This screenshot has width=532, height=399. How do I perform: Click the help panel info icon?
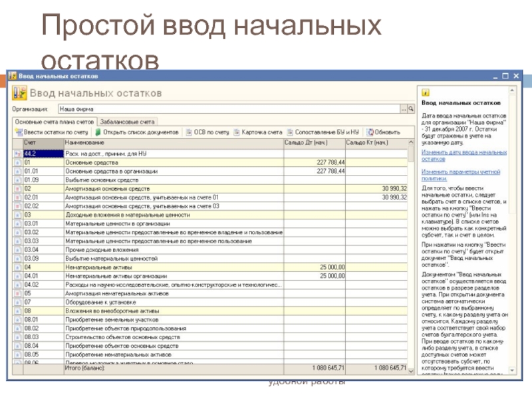tap(426, 92)
